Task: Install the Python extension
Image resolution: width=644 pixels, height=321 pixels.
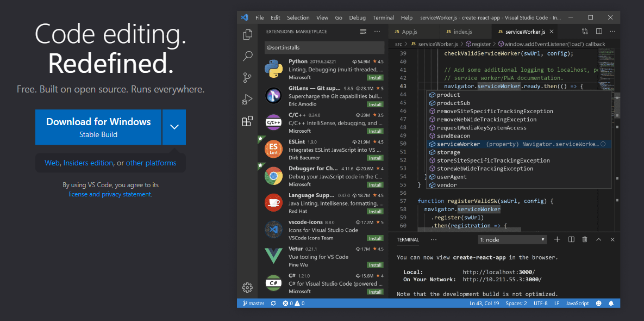Action: [375, 78]
